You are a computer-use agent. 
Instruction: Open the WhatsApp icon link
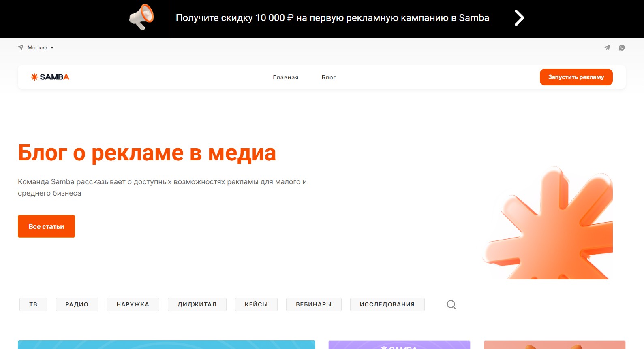[x=622, y=47]
